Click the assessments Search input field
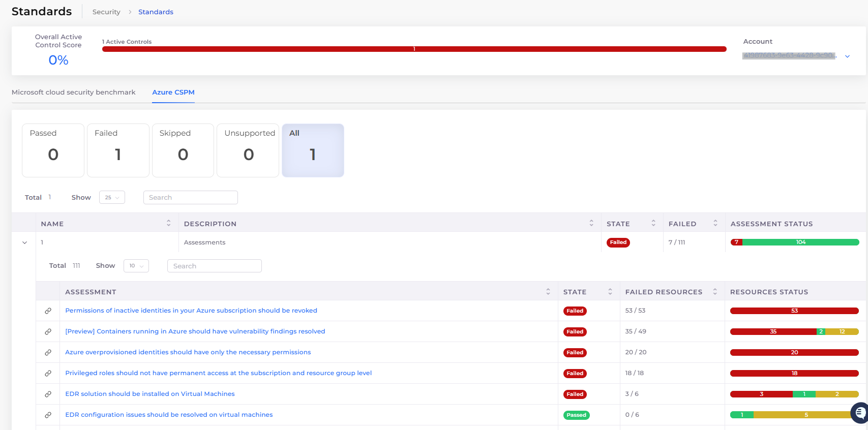This screenshot has height=430, width=868. tap(214, 266)
